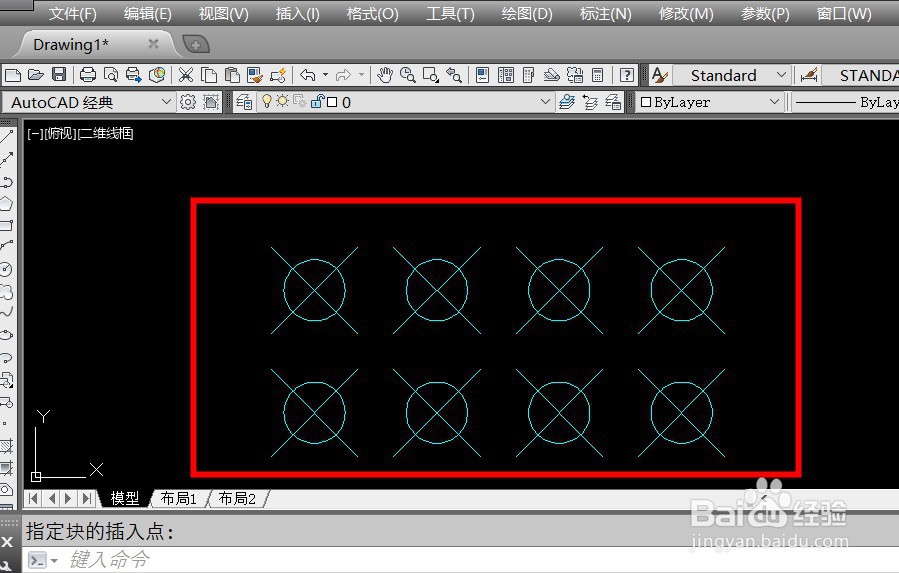
Task: Select Zoom Realtime magnifier icon
Action: pos(408,75)
